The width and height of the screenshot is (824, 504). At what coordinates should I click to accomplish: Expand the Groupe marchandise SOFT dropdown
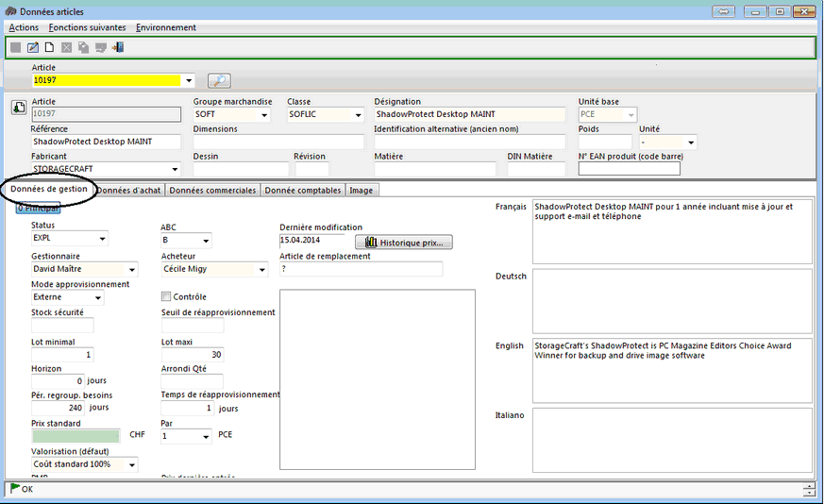tap(264, 114)
